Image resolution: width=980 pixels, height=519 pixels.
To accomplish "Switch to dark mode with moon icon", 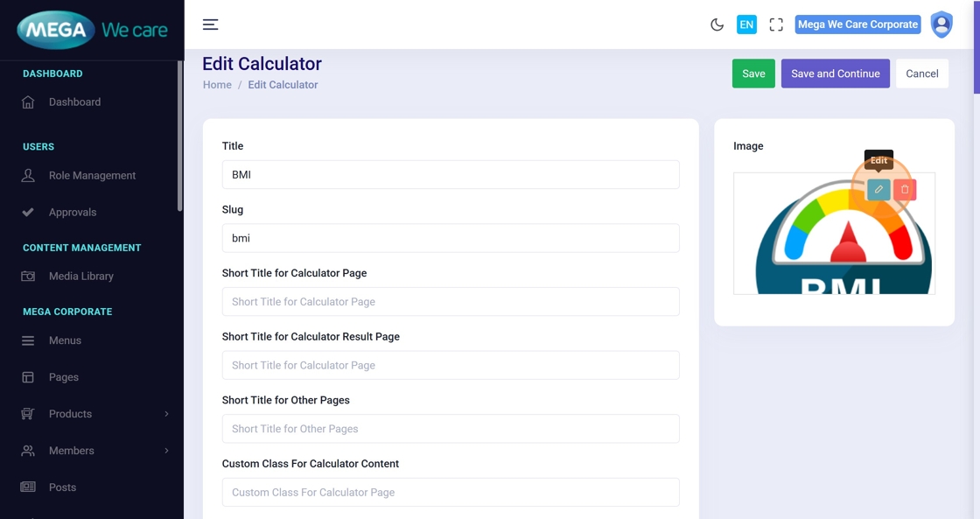I will click(x=717, y=25).
